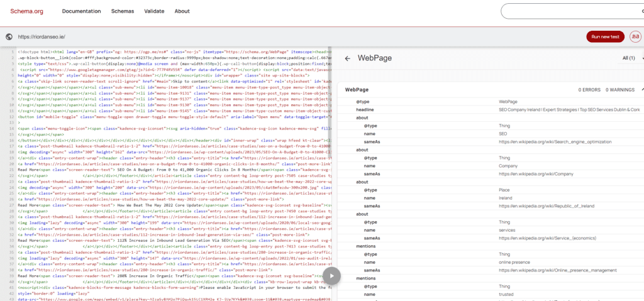
Task: Open the Schema.org home logo
Action: [x=26, y=11]
